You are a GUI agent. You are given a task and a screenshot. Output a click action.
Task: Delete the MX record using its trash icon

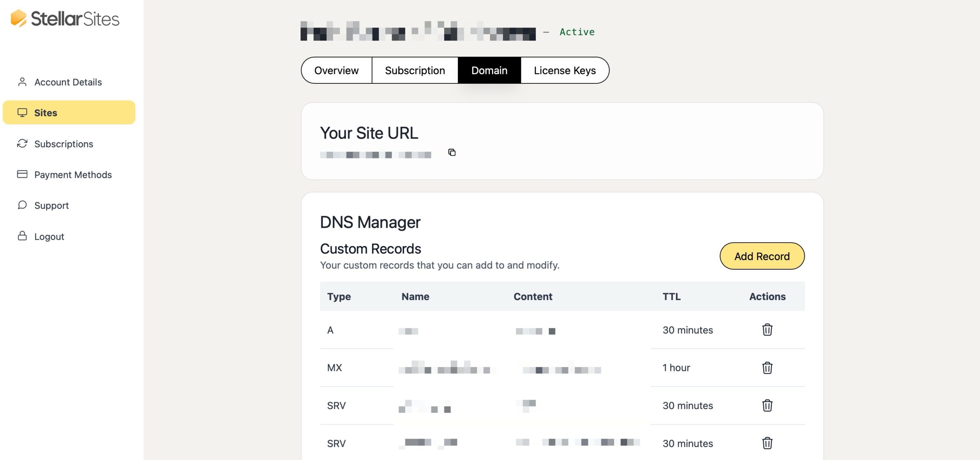[767, 368]
